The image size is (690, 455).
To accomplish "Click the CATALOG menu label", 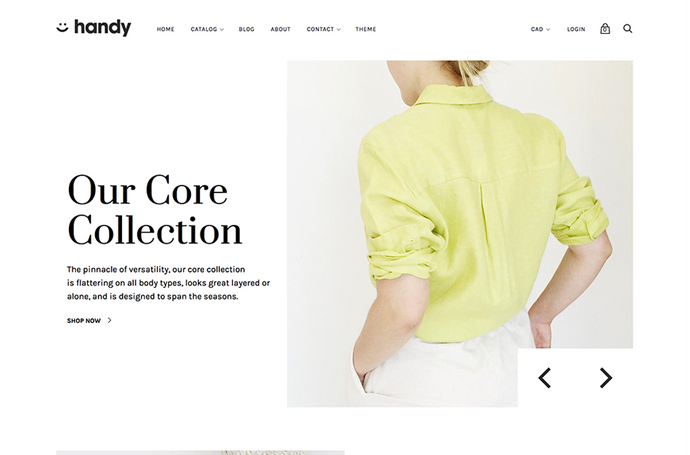I will pyautogui.click(x=204, y=29).
